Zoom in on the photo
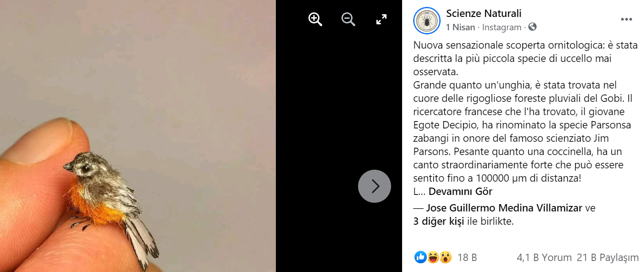Viewport: 644px width, 272px height. tap(315, 19)
